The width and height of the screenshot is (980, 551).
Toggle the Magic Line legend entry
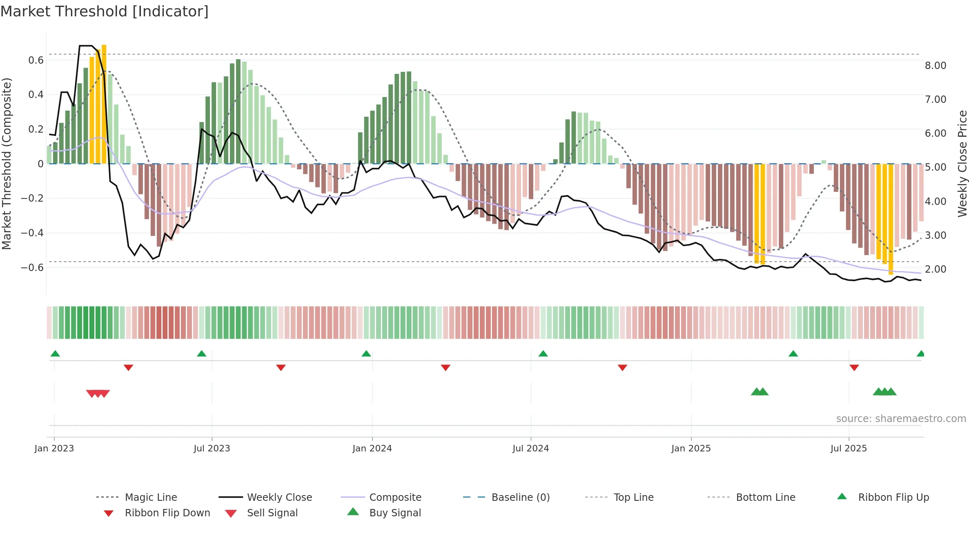click(x=137, y=497)
